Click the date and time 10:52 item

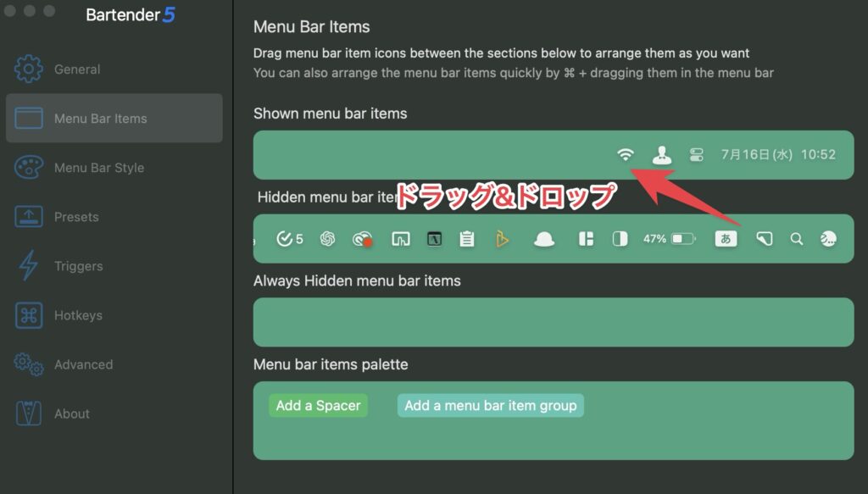778,154
